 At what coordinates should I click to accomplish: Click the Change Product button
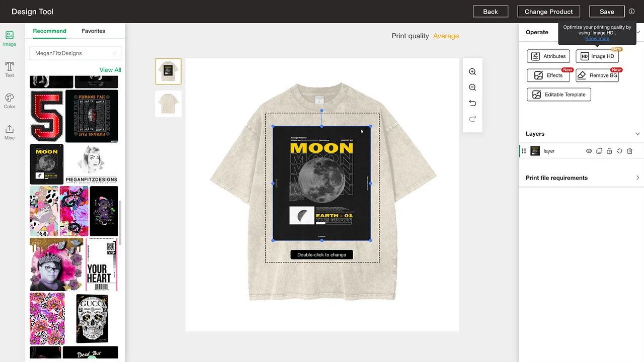tap(548, 12)
